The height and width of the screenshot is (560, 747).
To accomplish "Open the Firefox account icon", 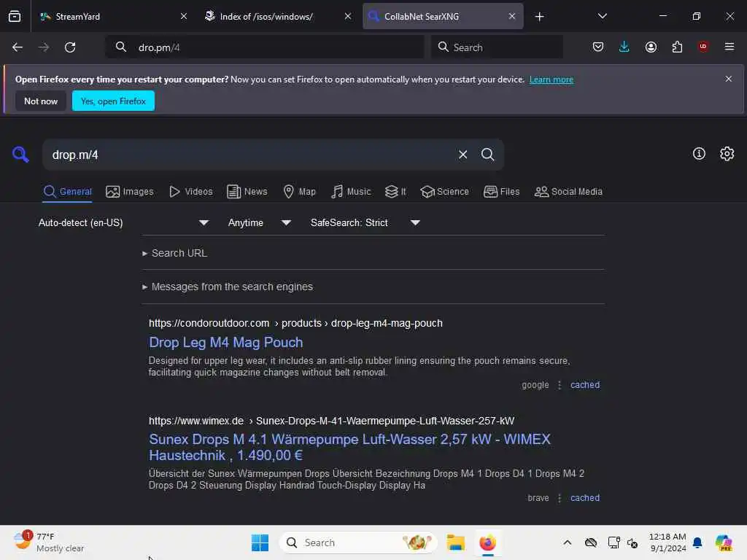I will [x=651, y=47].
